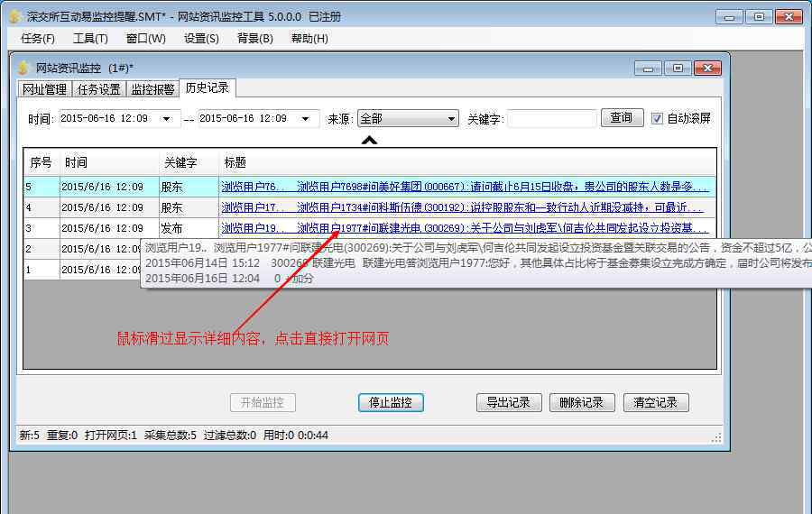Click the 导出记录 button

tap(509, 403)
